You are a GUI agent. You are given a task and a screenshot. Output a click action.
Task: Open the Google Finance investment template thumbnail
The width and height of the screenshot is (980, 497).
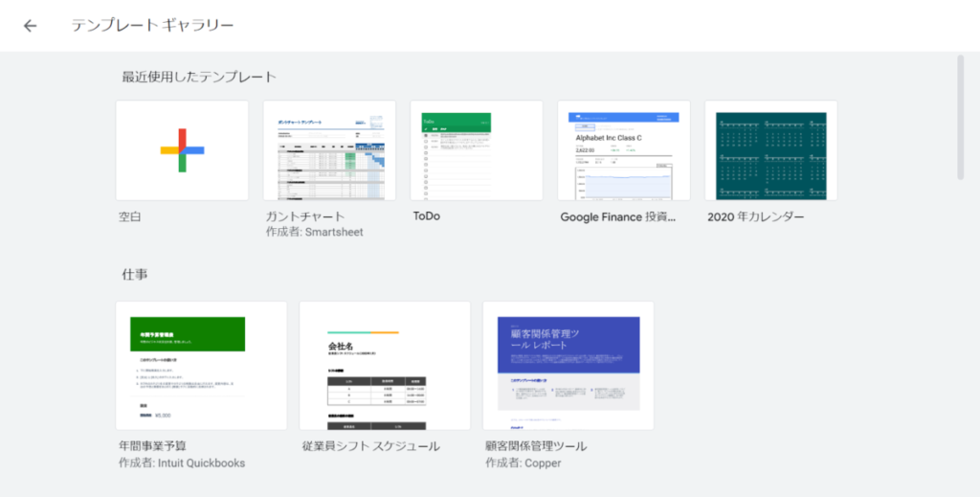pos(624,150)
